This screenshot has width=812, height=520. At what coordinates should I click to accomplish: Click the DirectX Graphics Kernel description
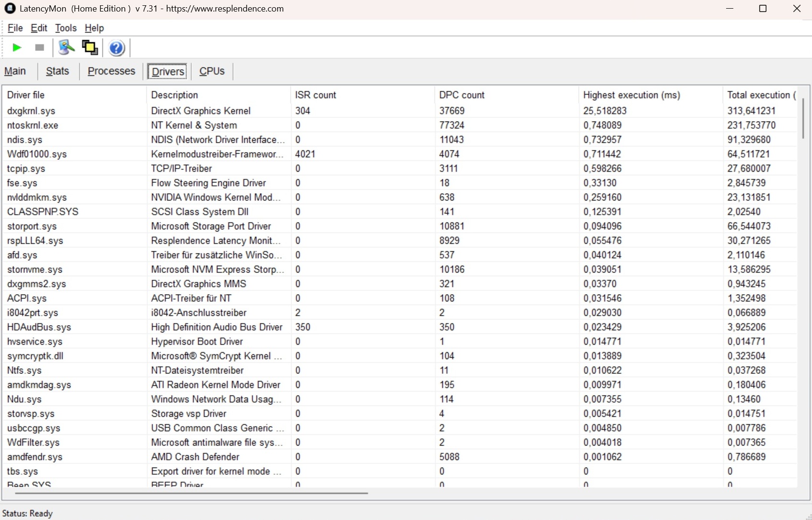coord(201,111)
